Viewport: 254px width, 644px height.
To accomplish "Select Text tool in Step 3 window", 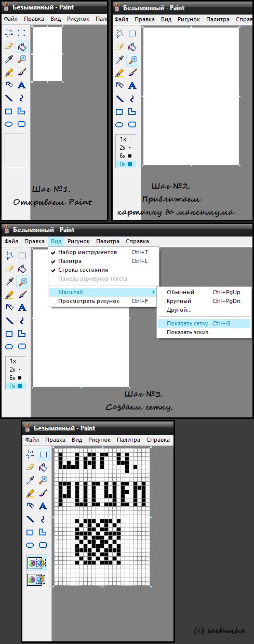I will (22, 307).
